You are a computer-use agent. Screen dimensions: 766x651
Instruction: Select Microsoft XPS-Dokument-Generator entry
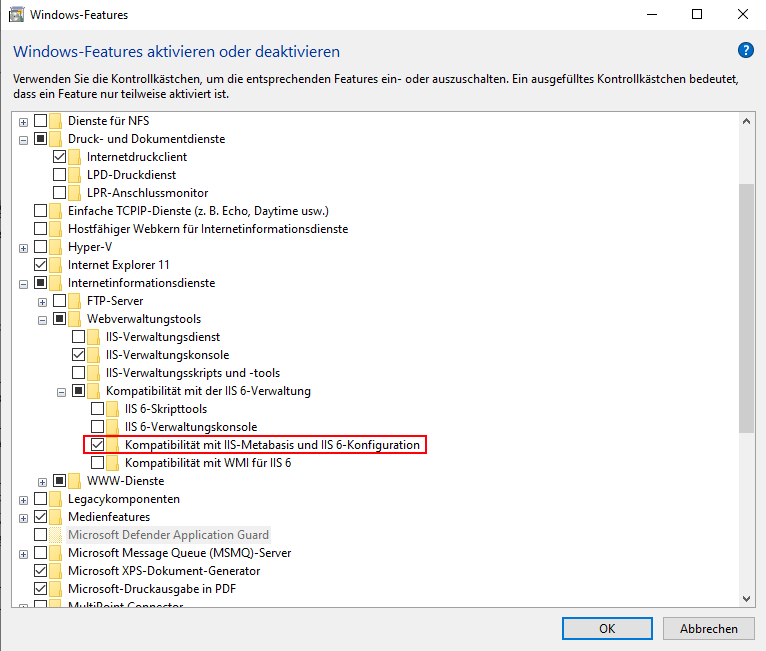[163, 571]
